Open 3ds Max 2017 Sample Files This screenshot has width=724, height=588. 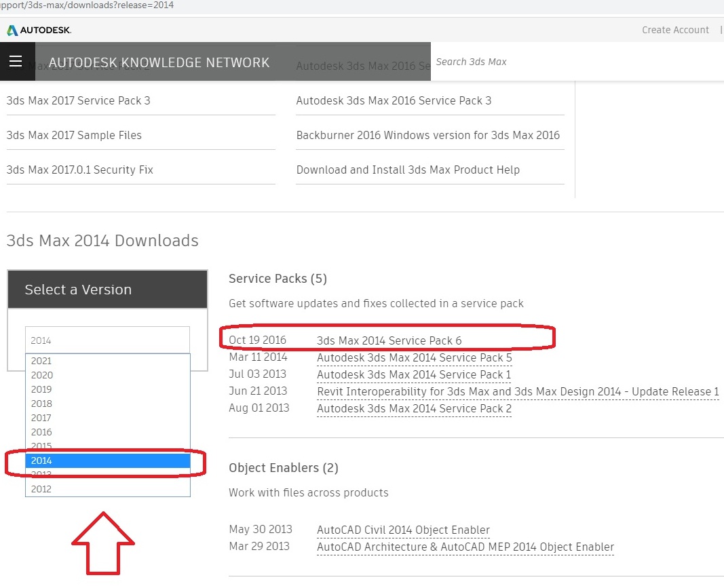74,135
